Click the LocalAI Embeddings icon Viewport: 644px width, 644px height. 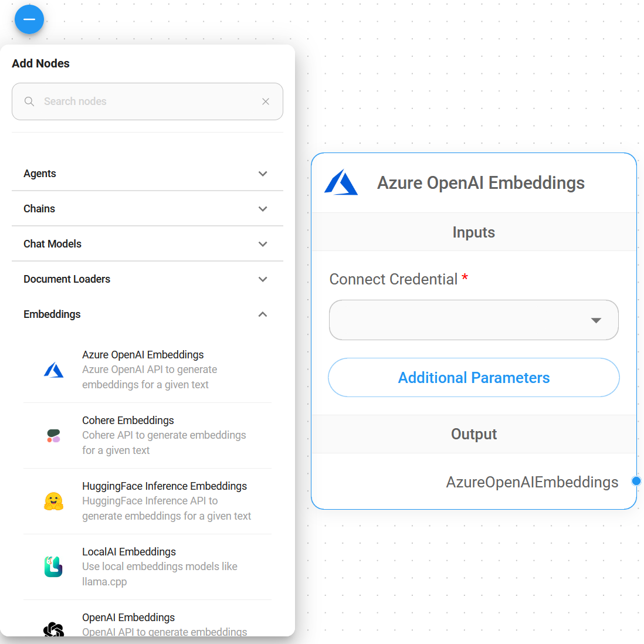53,567
